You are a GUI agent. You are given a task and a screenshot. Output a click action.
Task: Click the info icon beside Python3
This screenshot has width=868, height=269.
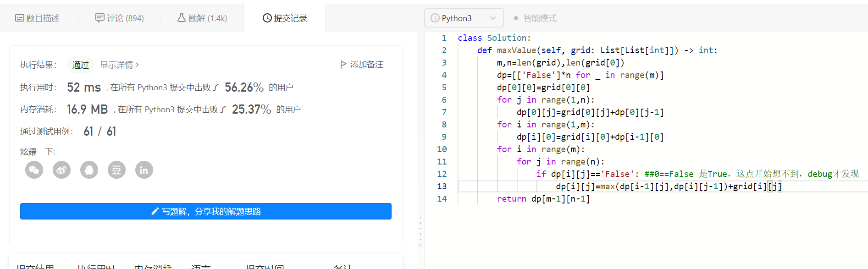click(435, 18)
